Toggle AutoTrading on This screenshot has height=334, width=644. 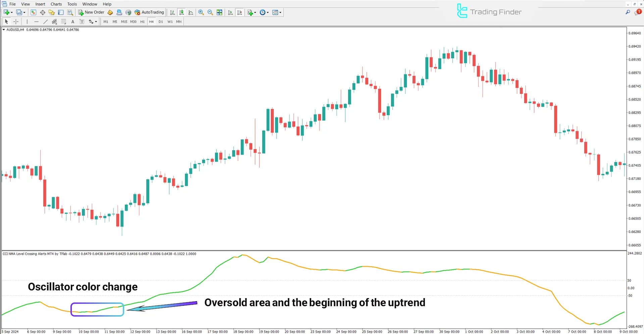point(149,12)
